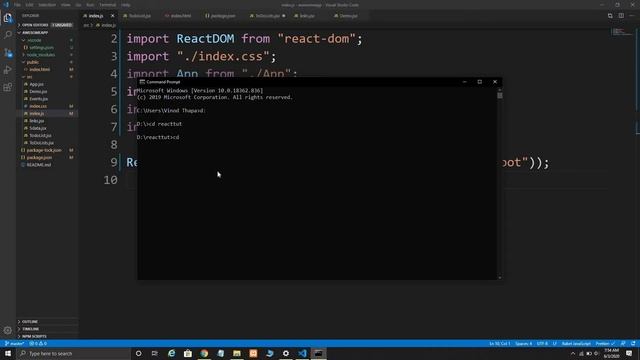Open the View menu

66,5
